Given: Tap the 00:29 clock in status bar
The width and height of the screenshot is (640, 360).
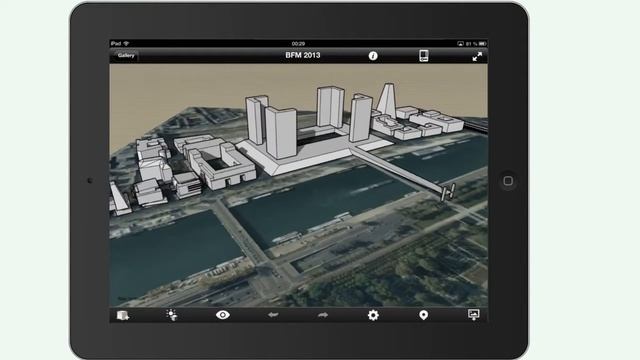Looking at the screenshot, I should pos(298,43).
